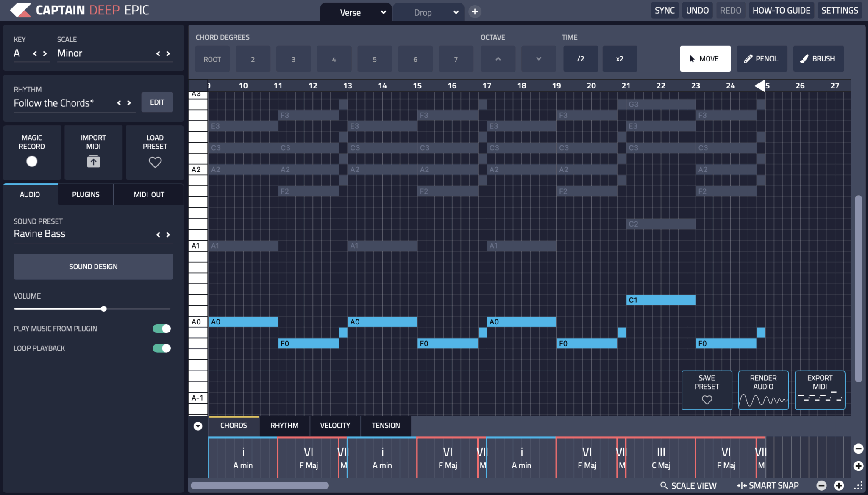868x495 pixels.
Task: Click chord degree 7 button
Action: click(456, 59)
